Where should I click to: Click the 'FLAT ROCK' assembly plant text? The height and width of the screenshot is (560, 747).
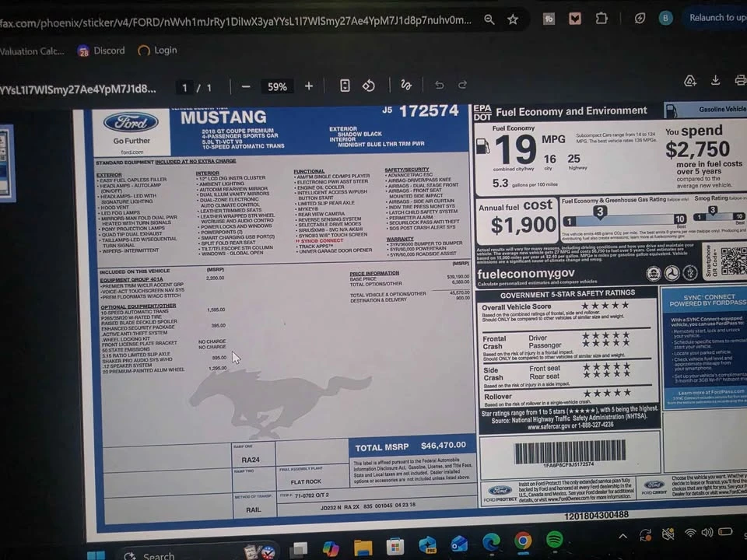pos(306,482)
